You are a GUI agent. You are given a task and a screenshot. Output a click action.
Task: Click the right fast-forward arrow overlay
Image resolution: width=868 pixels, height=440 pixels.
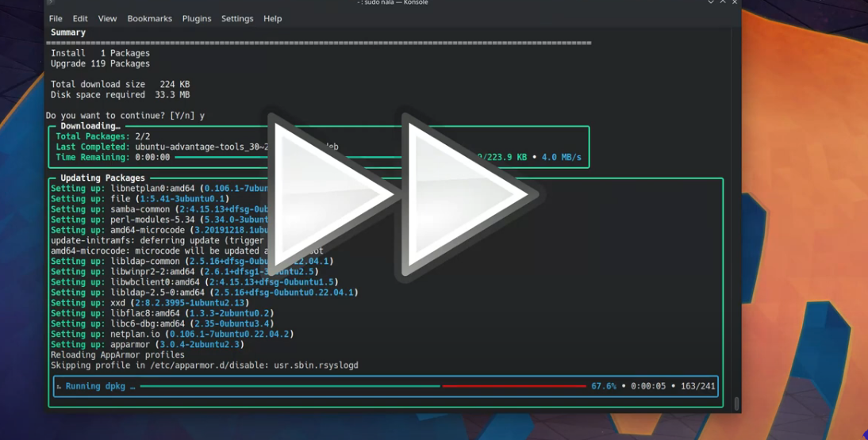(x=464, y=195)
